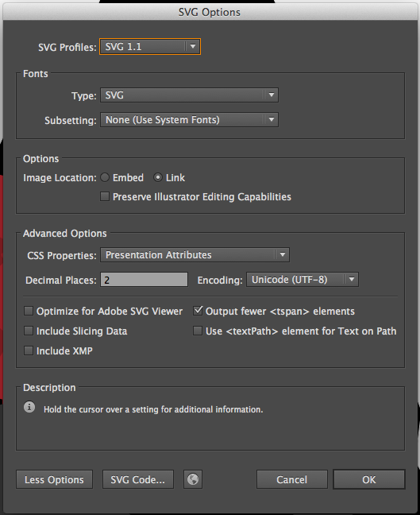Screen dimensions: 420x515
Task: Click the 'Description' group heading
Action: click(49, 388)
